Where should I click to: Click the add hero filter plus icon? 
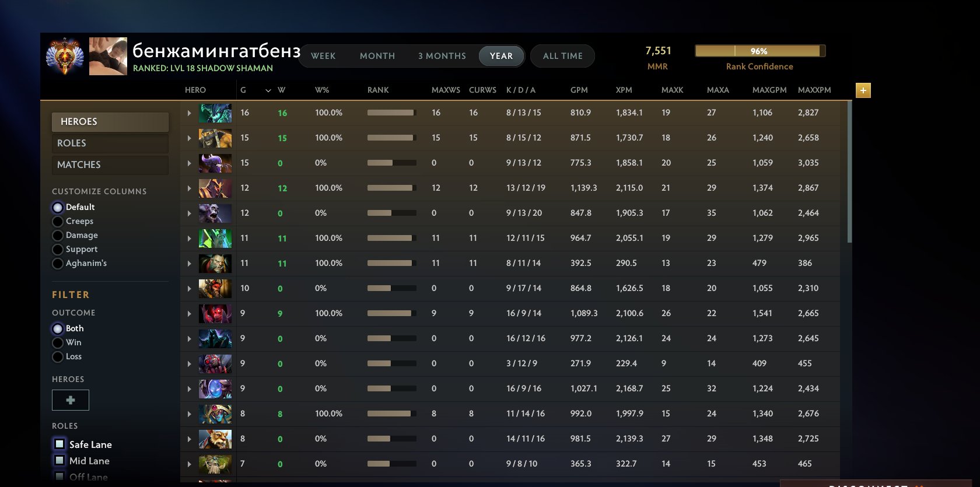71,400
